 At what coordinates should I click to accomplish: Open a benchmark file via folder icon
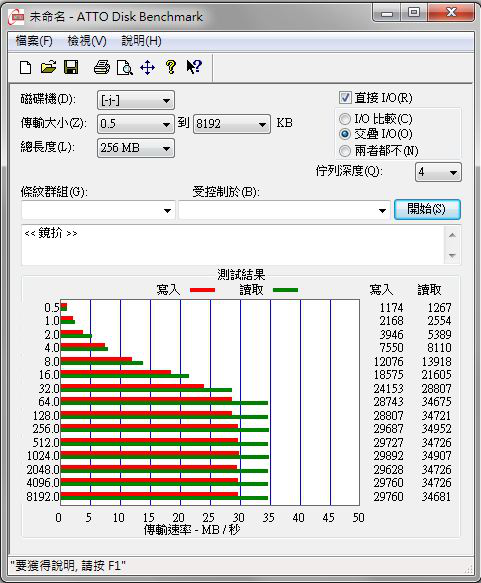pyautogui.click(x=48, y=67)
